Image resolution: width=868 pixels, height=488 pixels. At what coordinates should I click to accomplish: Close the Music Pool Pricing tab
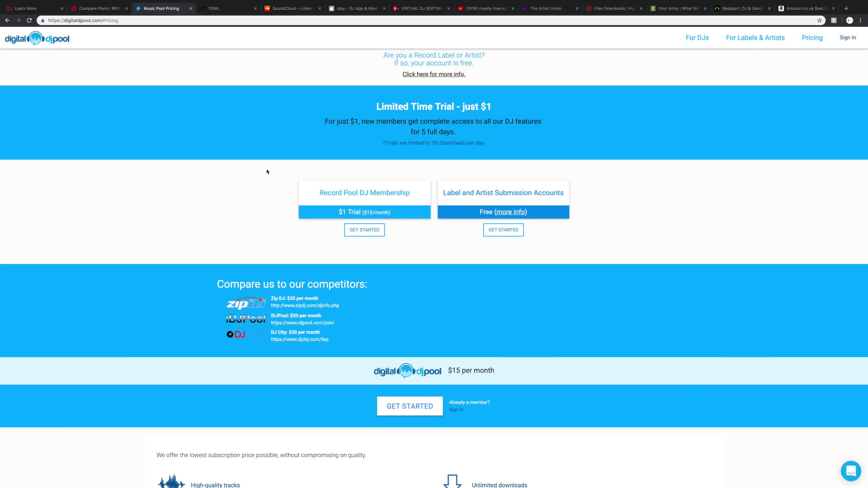click(x=191, y=8)
